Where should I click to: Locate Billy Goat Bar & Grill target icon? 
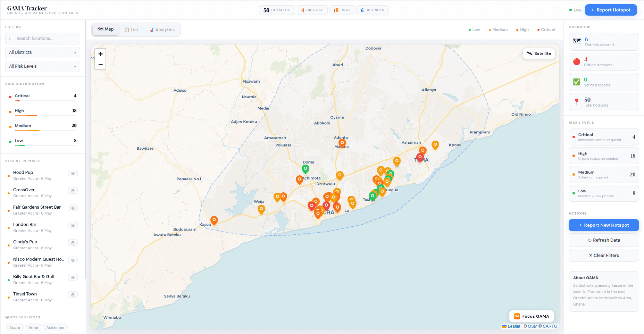click(x=73, y=277)
